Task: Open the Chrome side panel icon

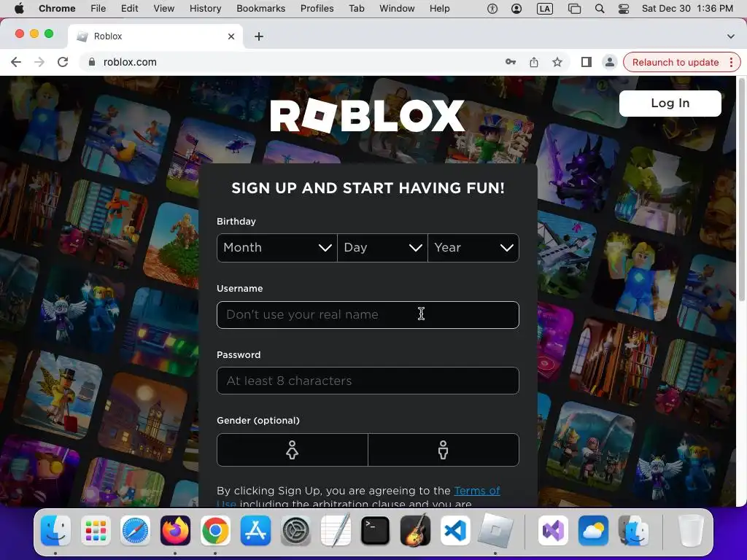Action: point(587,62)
